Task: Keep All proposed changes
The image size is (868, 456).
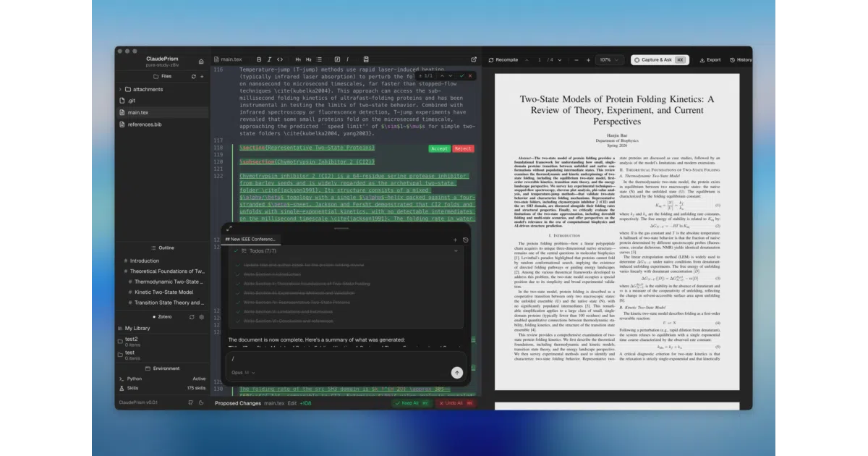Action: coord(412,402)
